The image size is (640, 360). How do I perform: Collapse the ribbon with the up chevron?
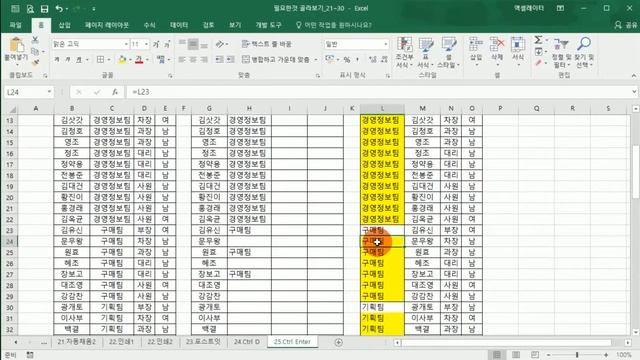[x=633, y=76]
